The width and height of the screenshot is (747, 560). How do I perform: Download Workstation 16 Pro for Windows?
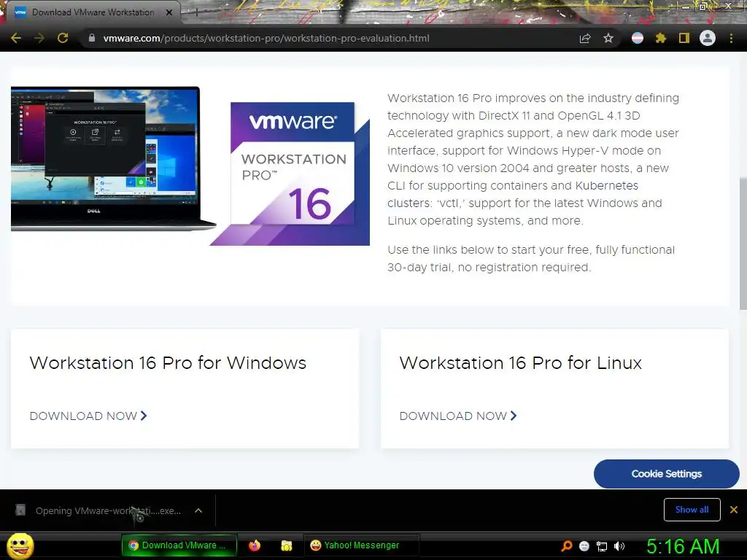[x=88, y=416]
